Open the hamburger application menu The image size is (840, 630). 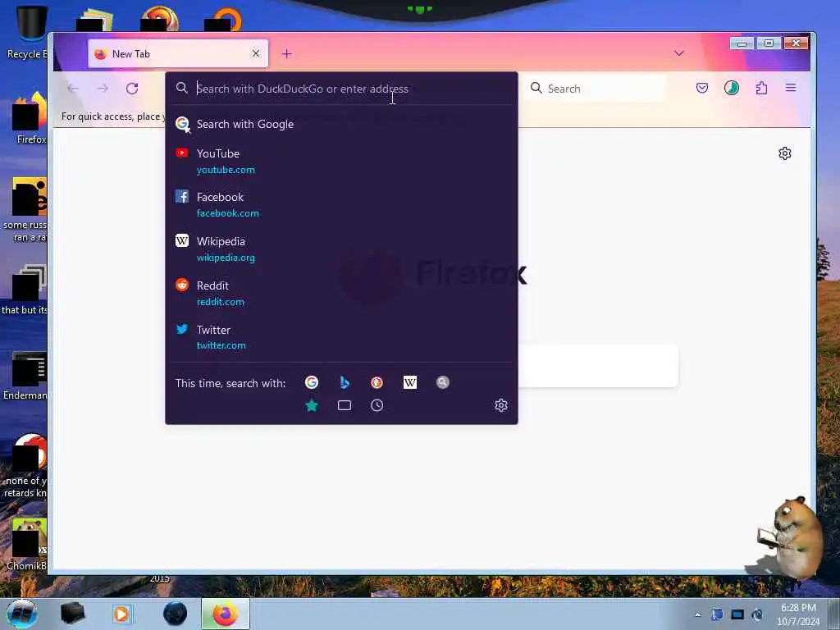(x=791, y=87)
